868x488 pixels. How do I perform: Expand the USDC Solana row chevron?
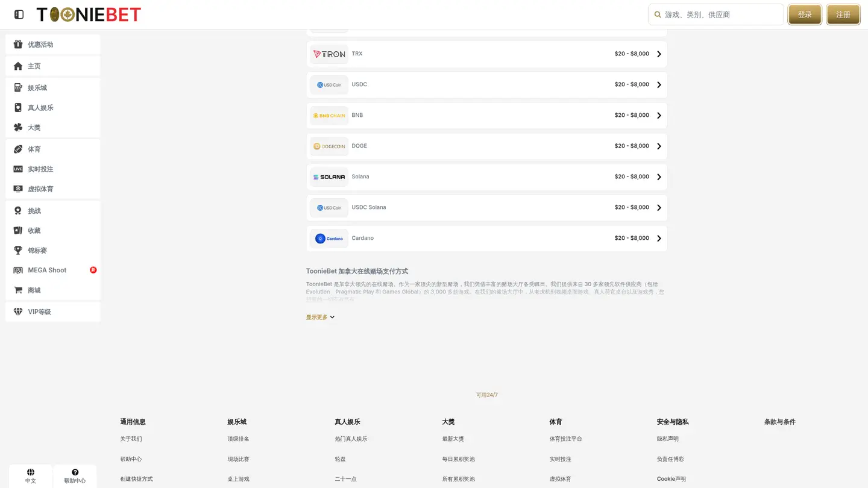pos(659,208)
